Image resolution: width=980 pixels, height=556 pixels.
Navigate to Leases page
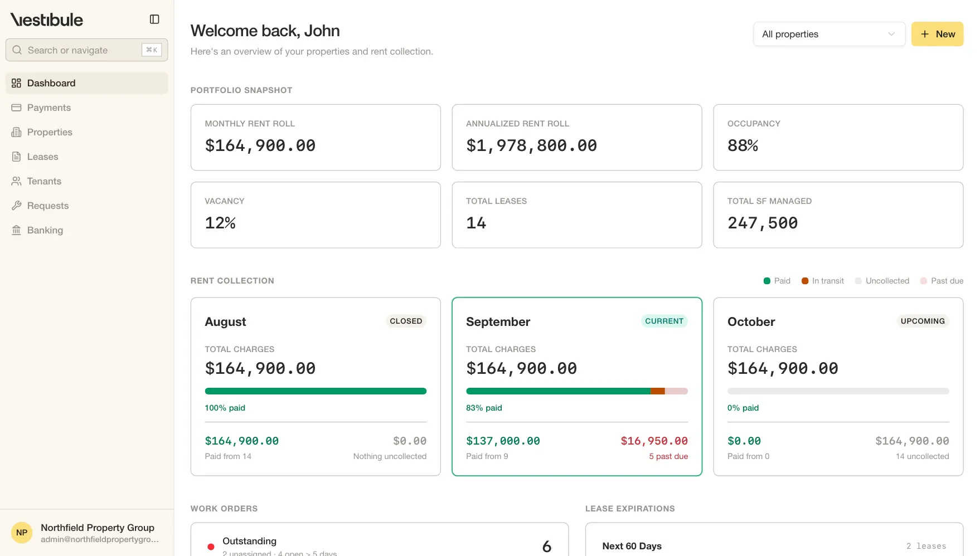[87, 157]
